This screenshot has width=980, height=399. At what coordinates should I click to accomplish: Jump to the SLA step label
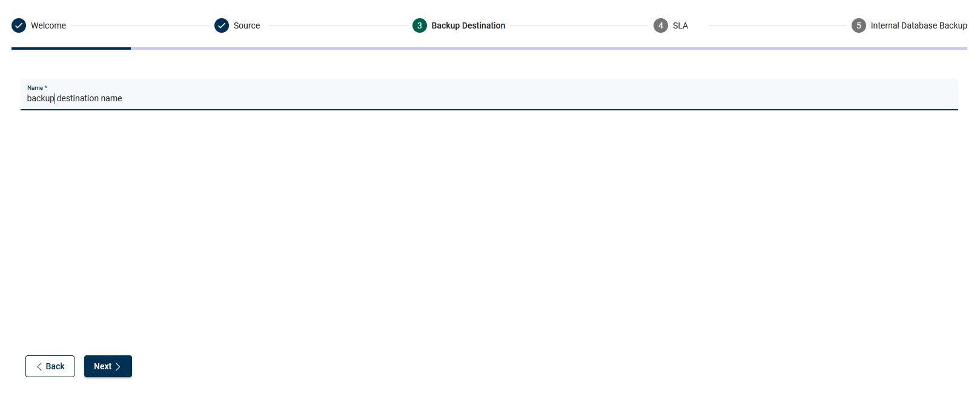click(680, 25)
